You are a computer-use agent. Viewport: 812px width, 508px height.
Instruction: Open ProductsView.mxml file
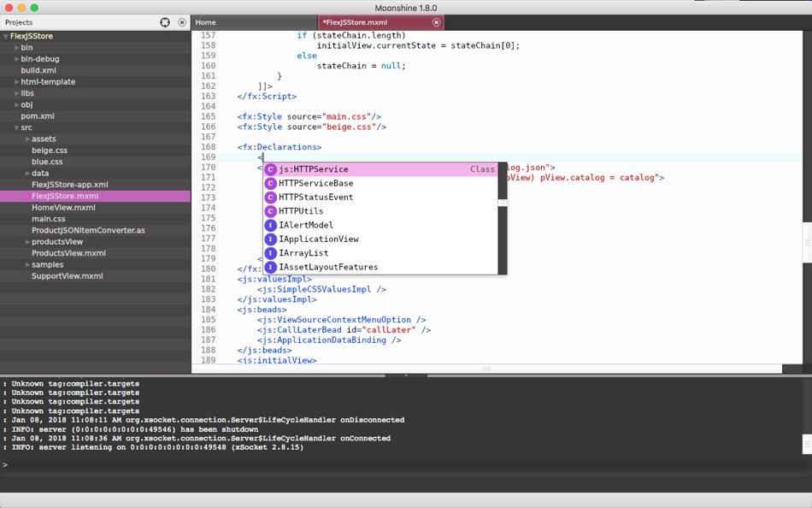pyautogui.click(x=68, y=253)
